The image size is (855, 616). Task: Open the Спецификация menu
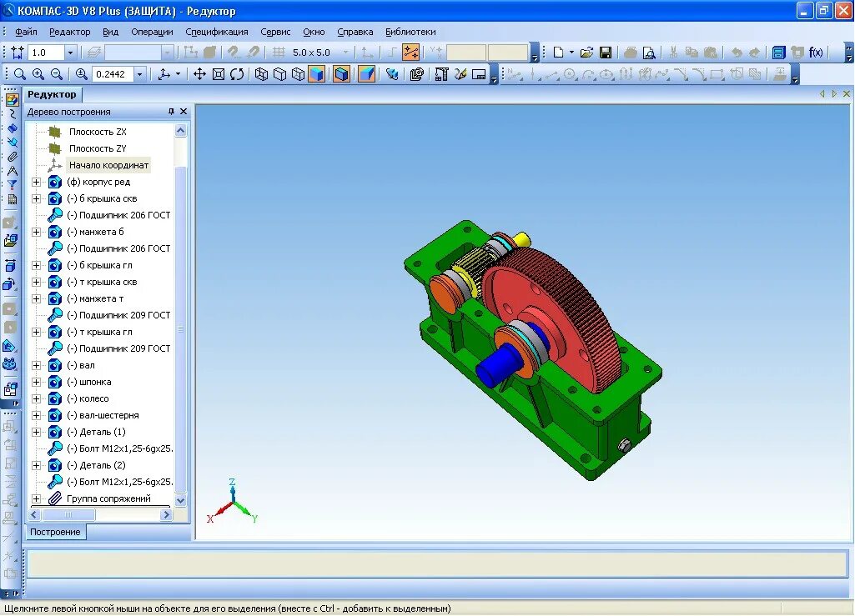pyautogui.click(x=217, y=32)
